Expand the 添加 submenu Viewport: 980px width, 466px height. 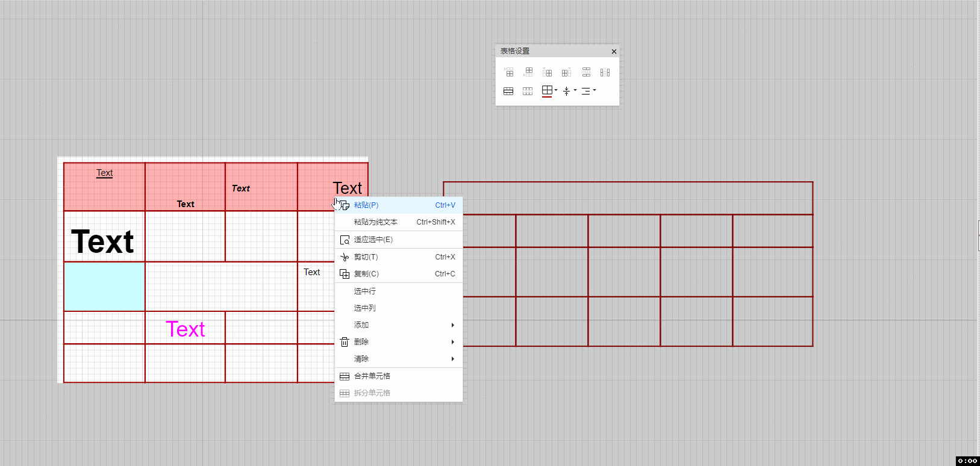click(x=399, y=325)
